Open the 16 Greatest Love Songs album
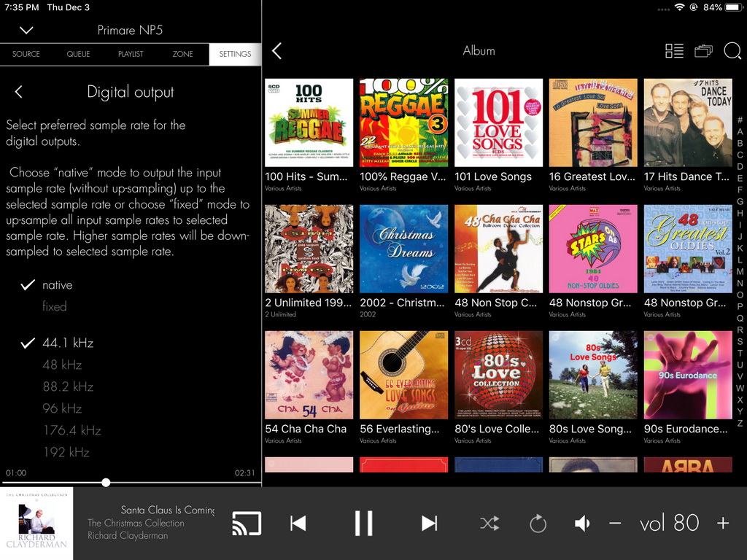Viewport: 747px width, 560px height. tap(593, 122)
